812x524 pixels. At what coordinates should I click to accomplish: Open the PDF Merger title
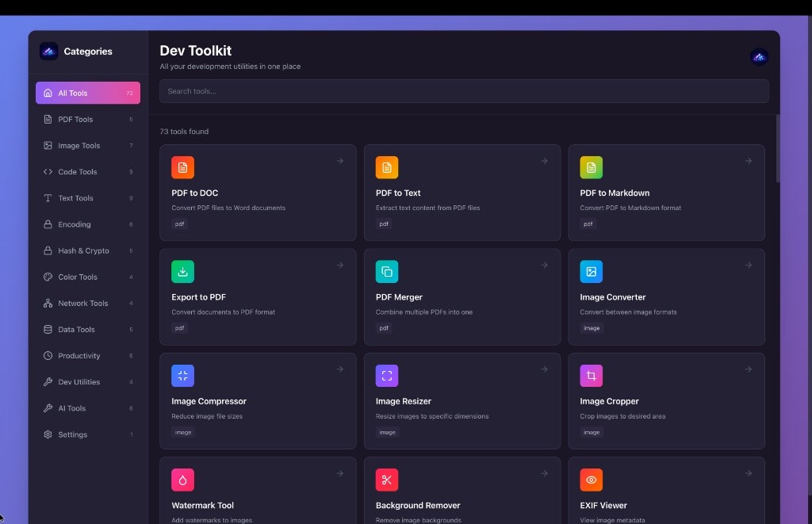(399, 297)
